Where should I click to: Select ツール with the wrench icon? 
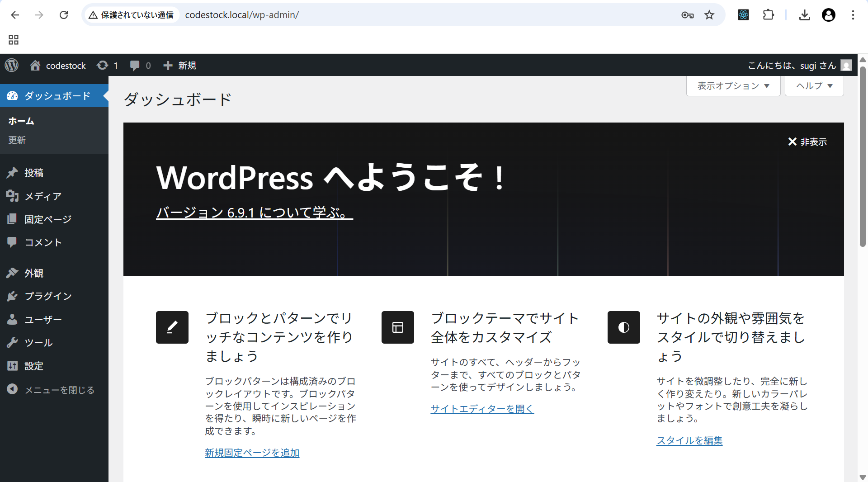pyautogui.click(x=38, y=342)
